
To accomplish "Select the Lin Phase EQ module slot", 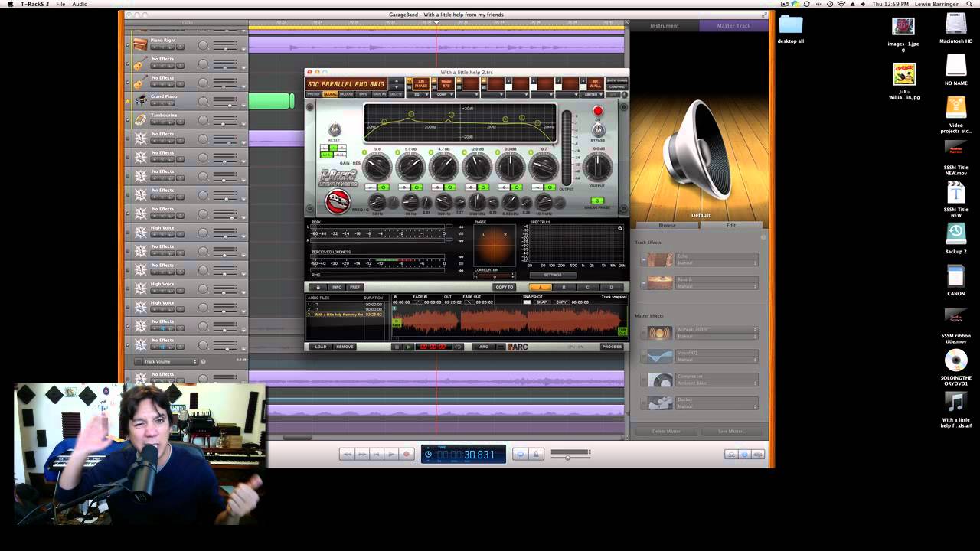I will coord(421,83).
